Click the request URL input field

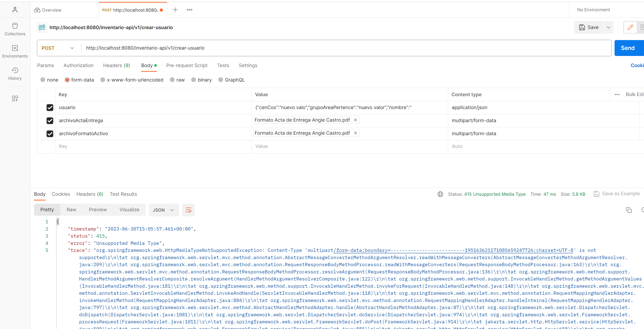pos(346,48)
